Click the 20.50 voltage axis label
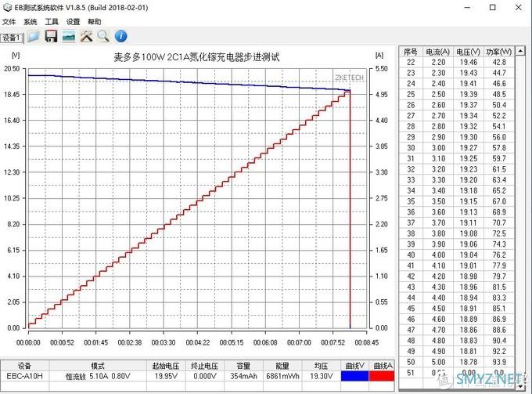Viewport: 532px width, 394px height. [12, 68]
